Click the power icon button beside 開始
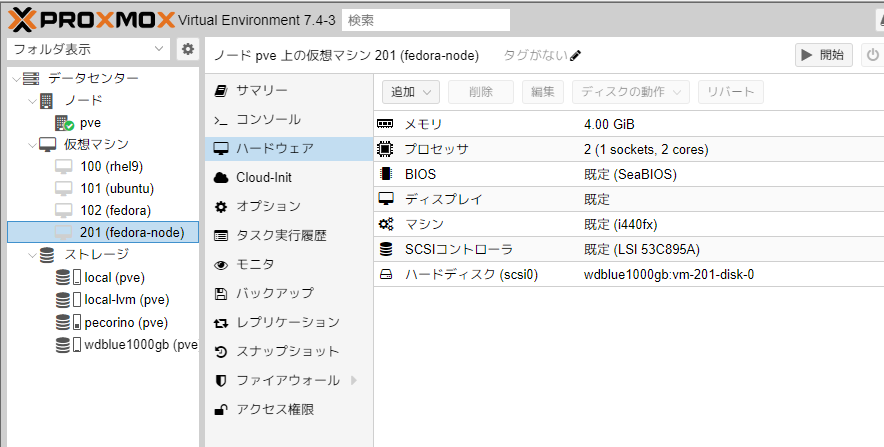The height and width of the screenshot is (447, 884). click(x=873, y=55)
